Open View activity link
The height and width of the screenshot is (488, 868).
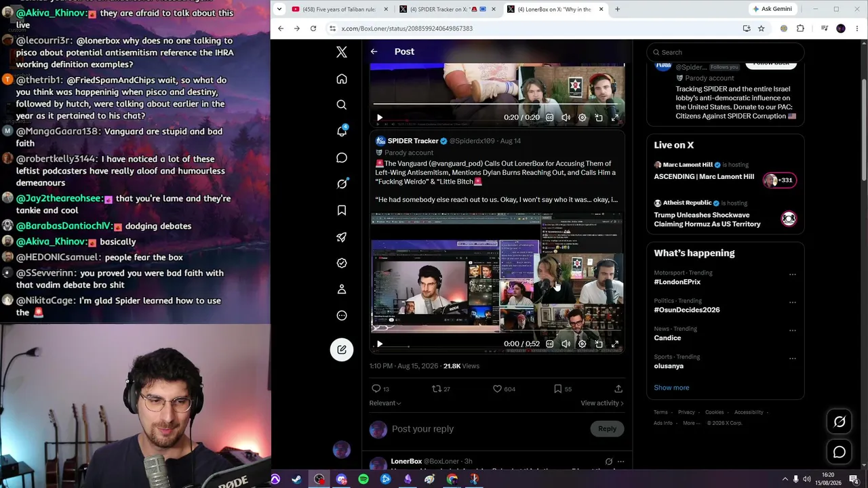(602, 403)
